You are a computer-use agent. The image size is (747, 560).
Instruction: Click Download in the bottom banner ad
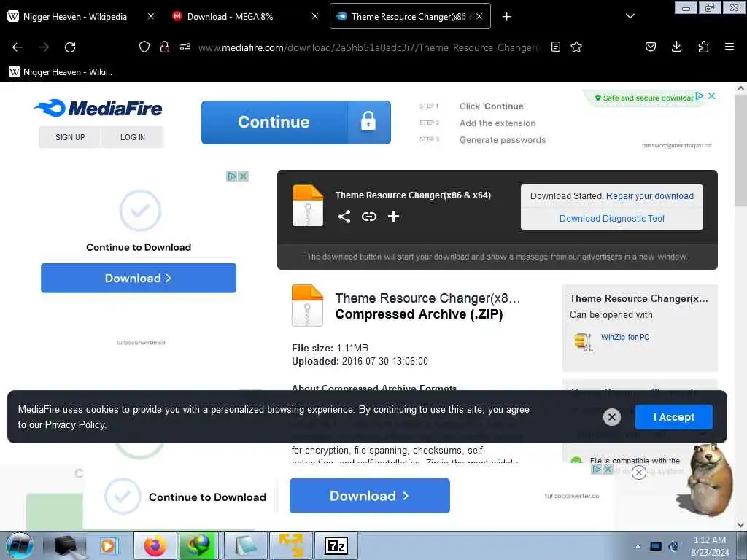(x=370, y=496)
